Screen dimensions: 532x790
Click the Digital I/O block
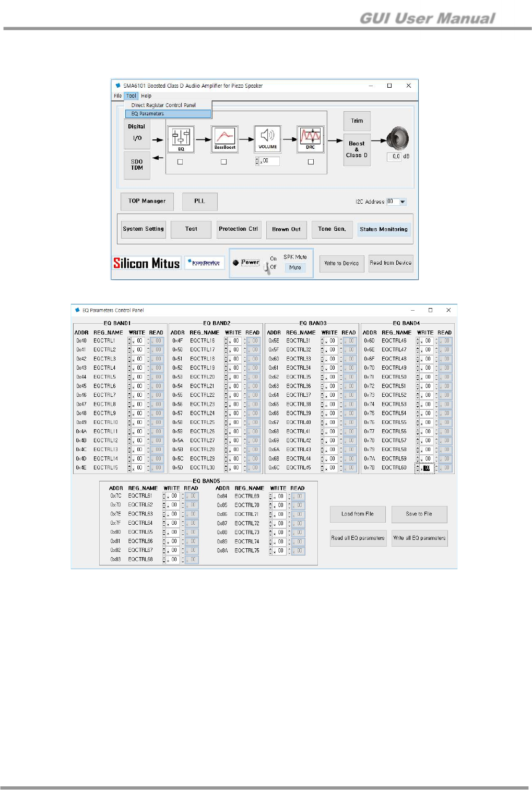point(137,134)
